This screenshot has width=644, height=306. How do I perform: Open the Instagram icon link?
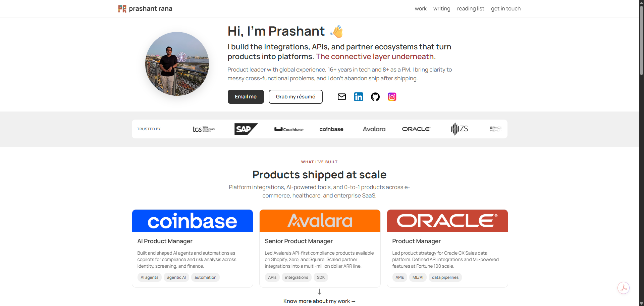click(392, 97)
